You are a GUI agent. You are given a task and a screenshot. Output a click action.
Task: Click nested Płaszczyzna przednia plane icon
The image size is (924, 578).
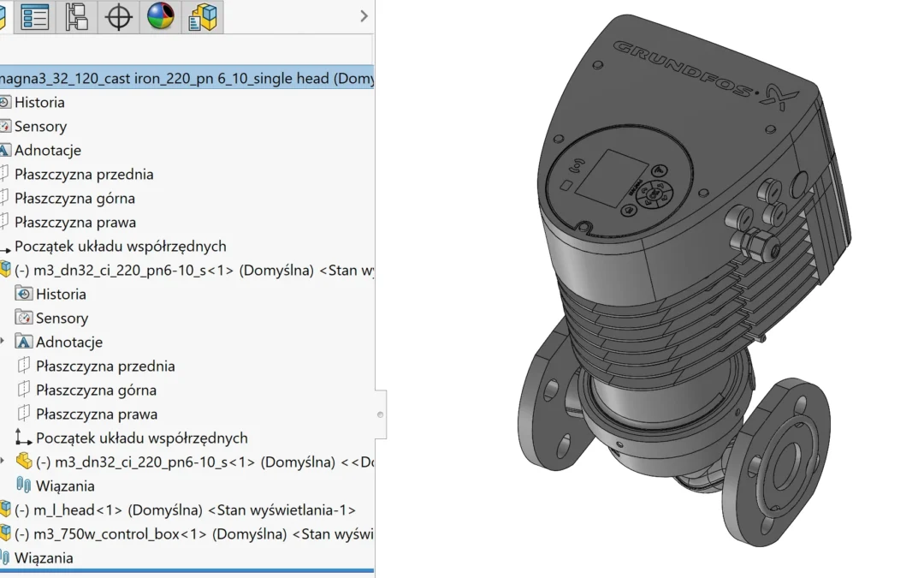coord(24,366)
